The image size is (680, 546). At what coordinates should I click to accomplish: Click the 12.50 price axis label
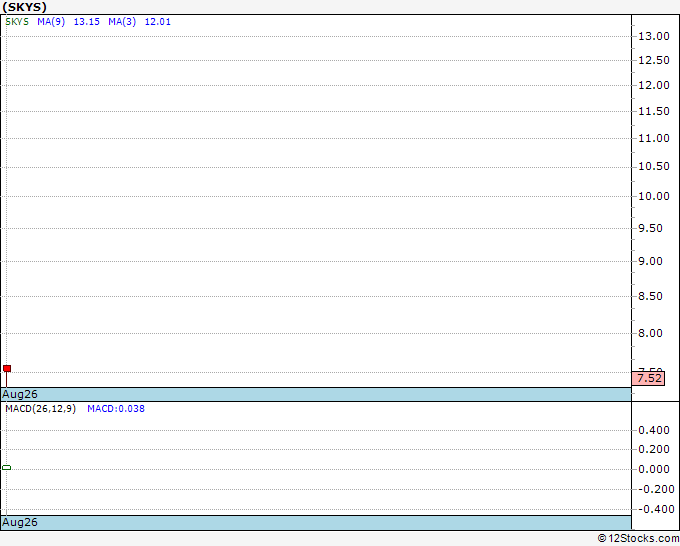(x=654, y=60)
